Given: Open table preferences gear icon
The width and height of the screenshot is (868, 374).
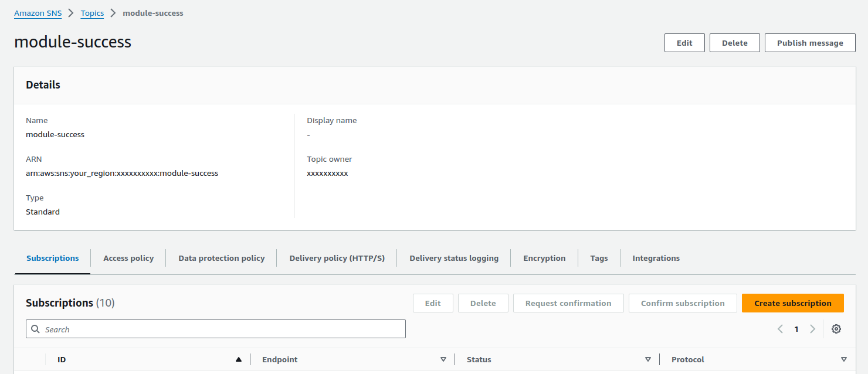Looking at the screenshot, I should (836, 329).
